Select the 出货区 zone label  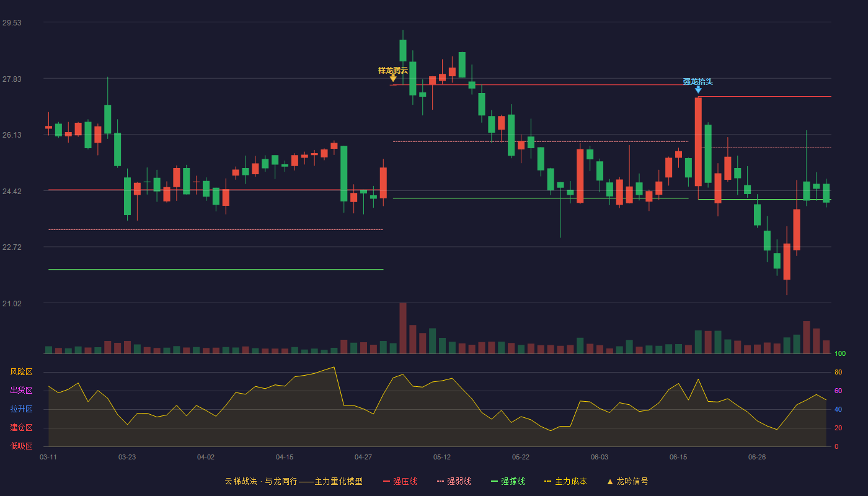pos(21,391)
